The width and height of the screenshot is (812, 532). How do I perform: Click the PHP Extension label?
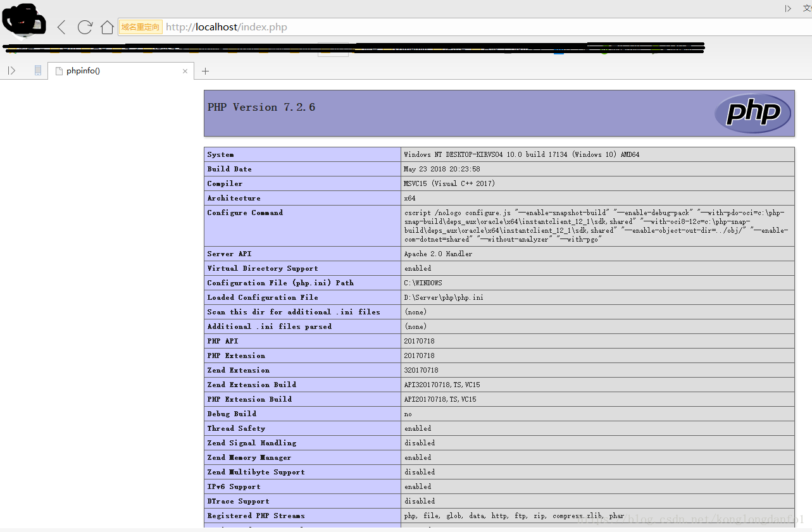(x=236, y=356)
